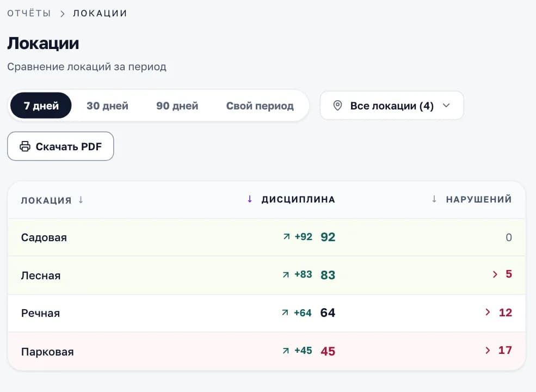The width and height of the screenshot is (536, 392).
Task: Click the breadcrumb chevron separator
Action: 62,14
